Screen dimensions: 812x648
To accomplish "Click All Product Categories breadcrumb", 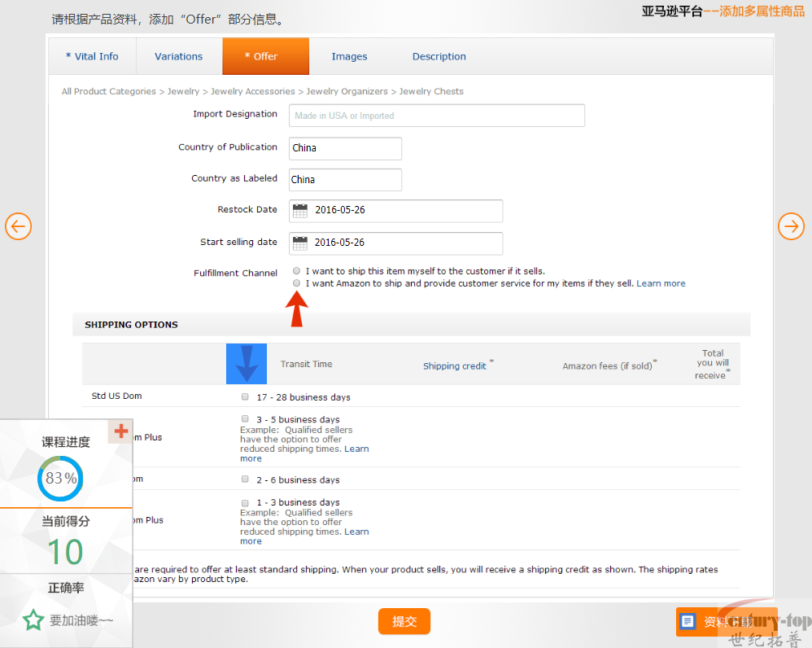I will 109,91.
